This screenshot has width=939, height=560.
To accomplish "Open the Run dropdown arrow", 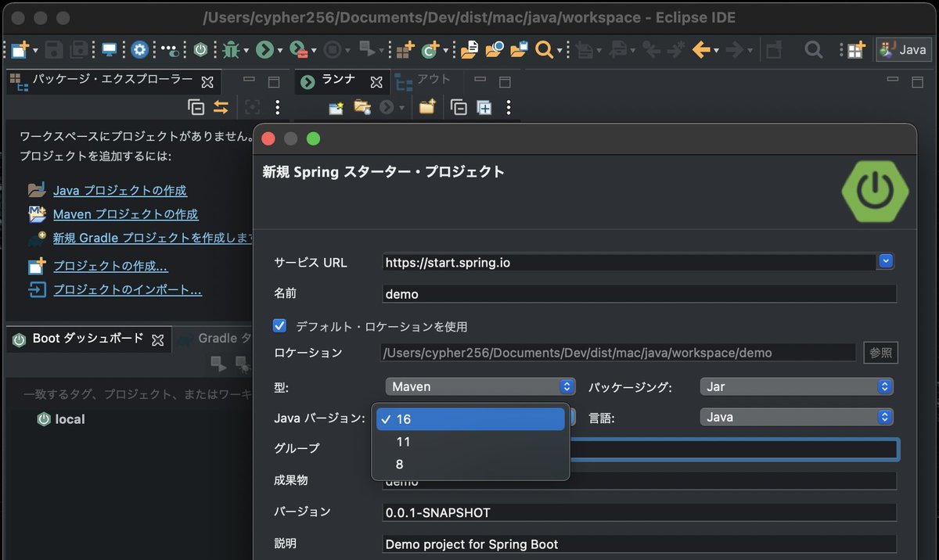I will coord(280,51).
